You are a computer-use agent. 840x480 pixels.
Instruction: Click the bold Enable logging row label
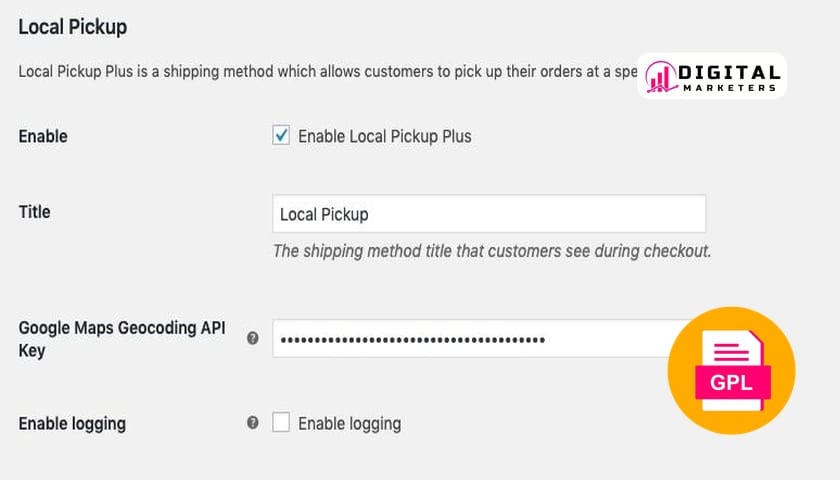pyautogui.click(x=72, y=423)
